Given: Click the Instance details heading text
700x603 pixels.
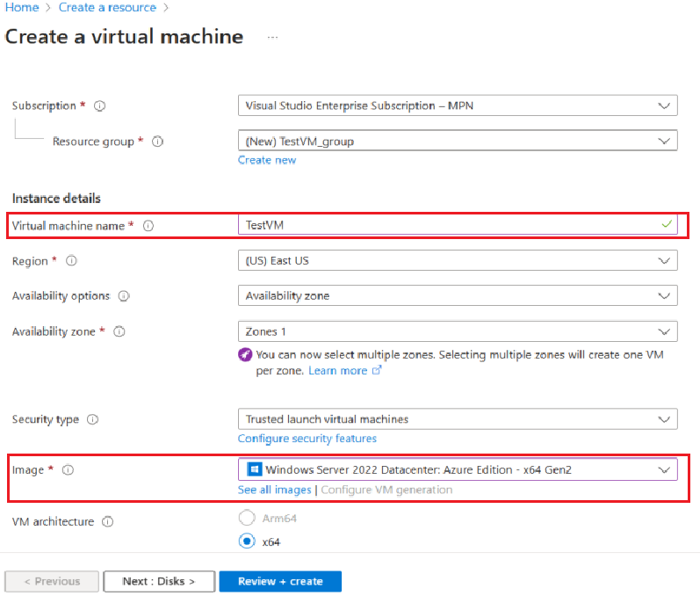Looking at the screenshot, I should coord(56,199).
